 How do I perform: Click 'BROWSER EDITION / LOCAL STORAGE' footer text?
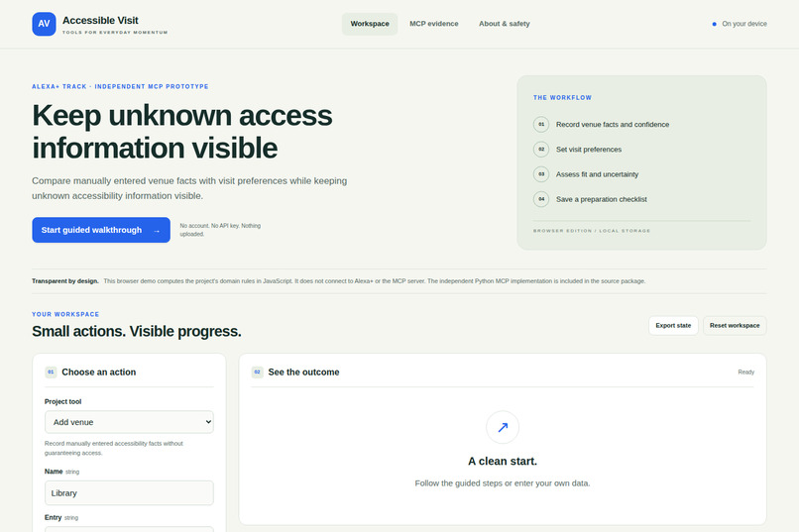tap(592, 231)
